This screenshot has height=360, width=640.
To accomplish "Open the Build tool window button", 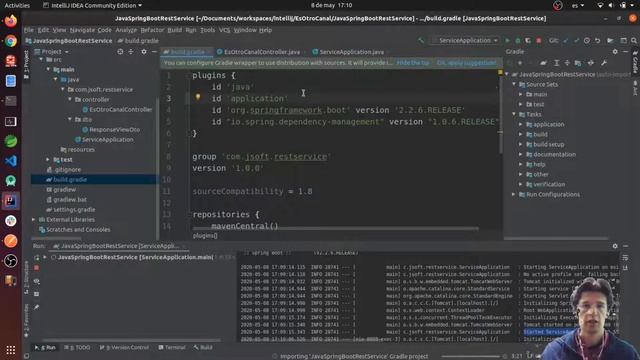I will pyautogui.click(x=203, y=347).
